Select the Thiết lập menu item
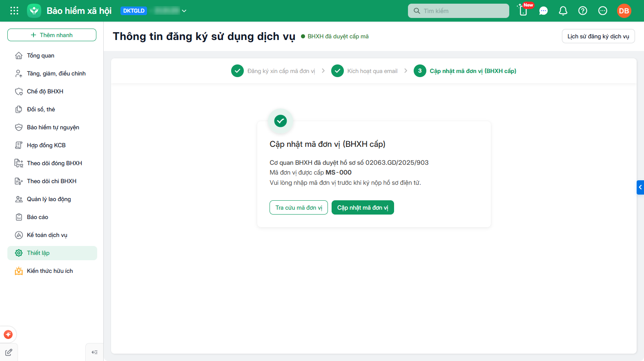 tap(52, 253)
